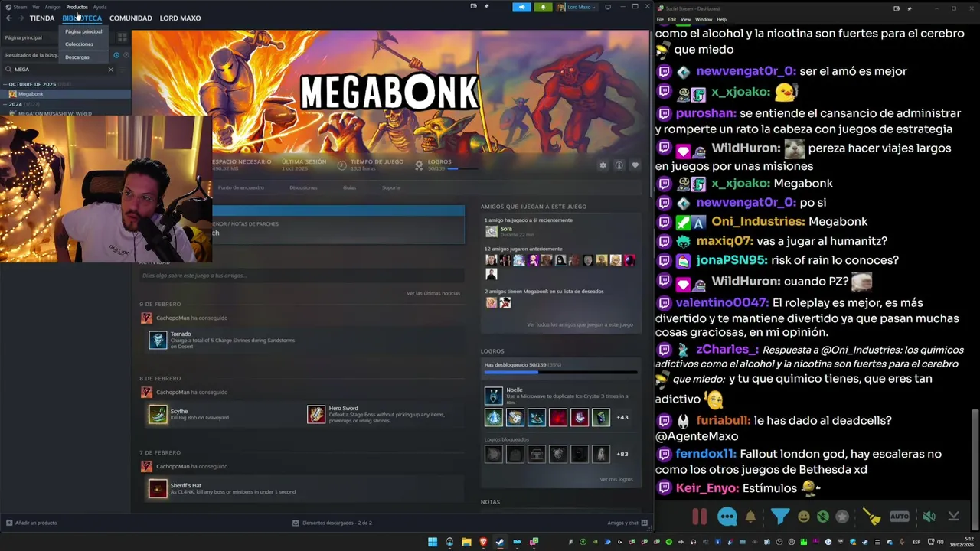The height and width of the screenshot is (551, 980).
Task: Open the Ver menu in Steam
Action: (x=36, y=7)
